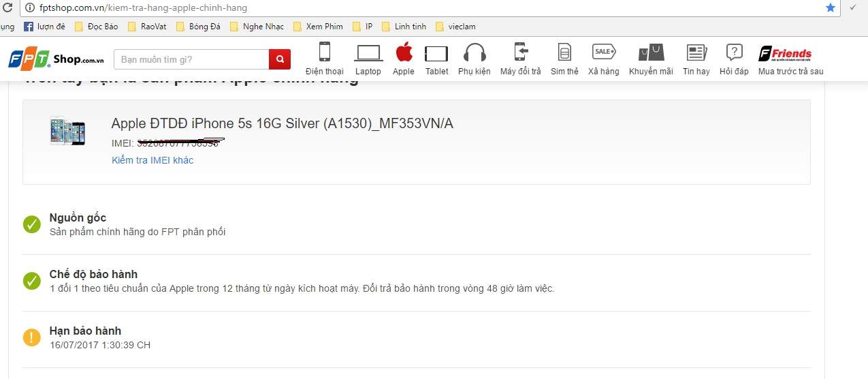Open the 'Bóng Đá' bookmarks folder
Viewport: 868px width, 379px height.
[197, 27]
